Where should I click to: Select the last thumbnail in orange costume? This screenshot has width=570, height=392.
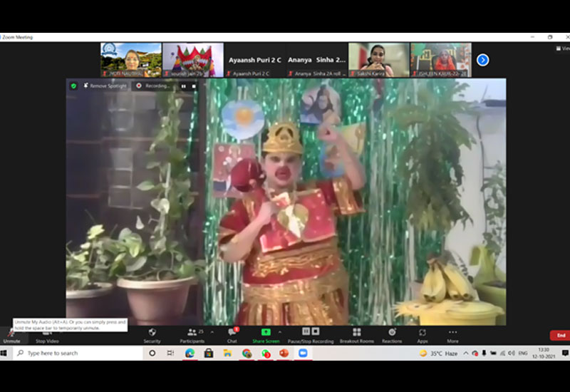[441, 60]
